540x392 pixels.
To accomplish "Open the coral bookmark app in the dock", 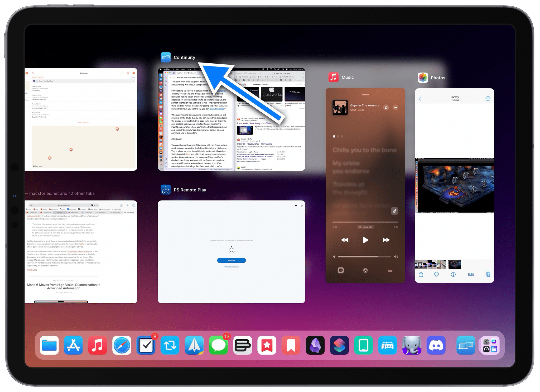I will click(291, 345).
